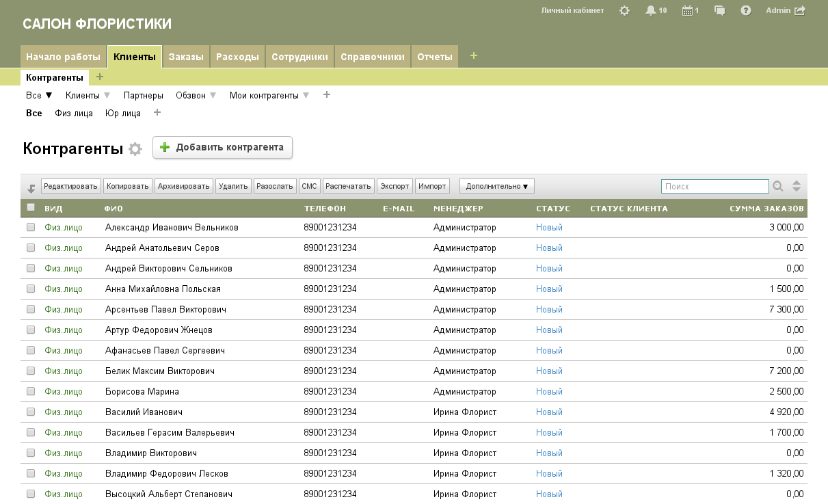
Task: Click Добавить контрагента button
Action: tap(222, 147)
